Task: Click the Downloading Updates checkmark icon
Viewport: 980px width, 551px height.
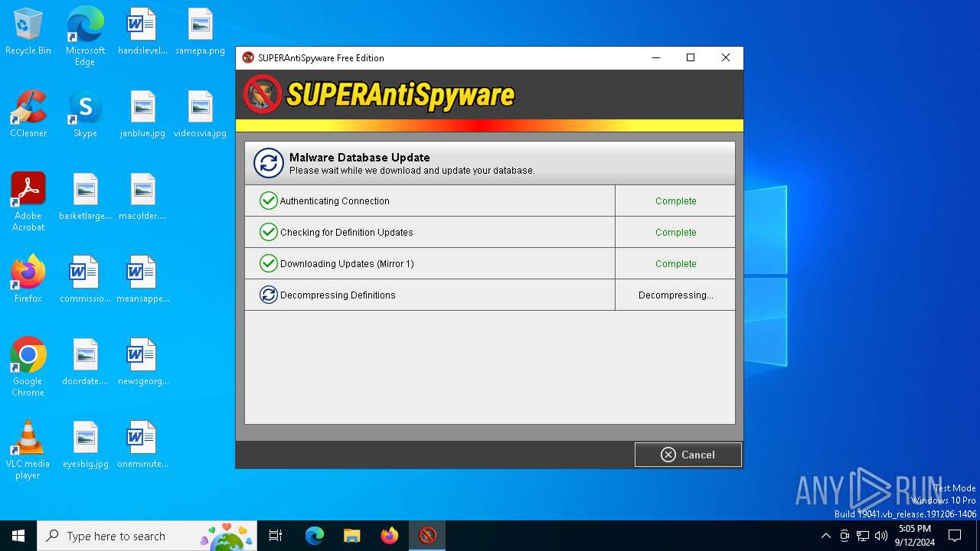Action: point(268,263)
